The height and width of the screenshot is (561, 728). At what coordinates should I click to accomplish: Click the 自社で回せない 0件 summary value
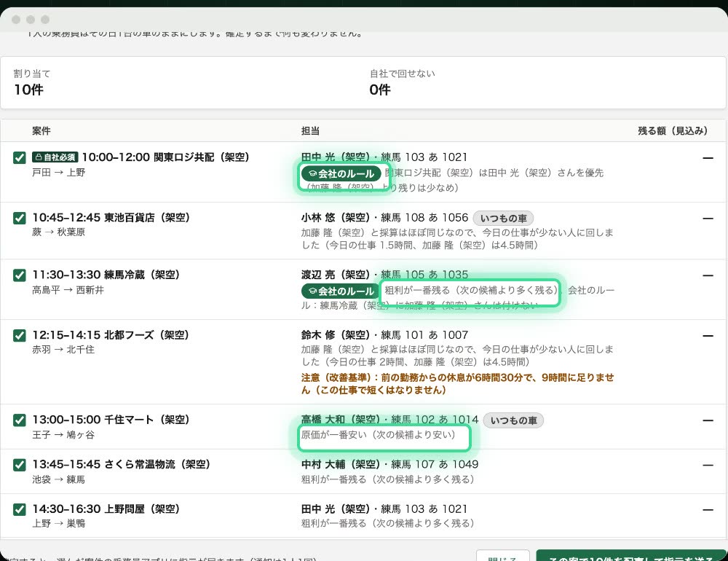coord(380,90)
